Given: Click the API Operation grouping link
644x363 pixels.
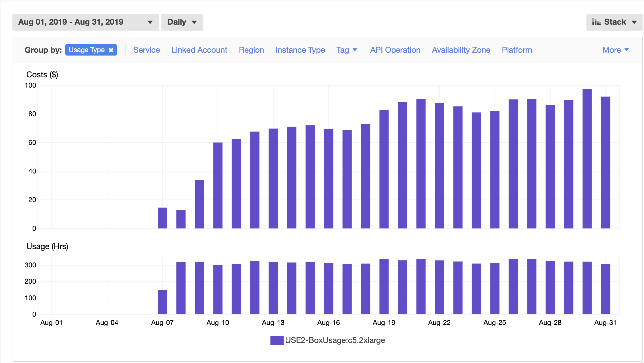Looking at the screenshot, I should pos(395,50).
